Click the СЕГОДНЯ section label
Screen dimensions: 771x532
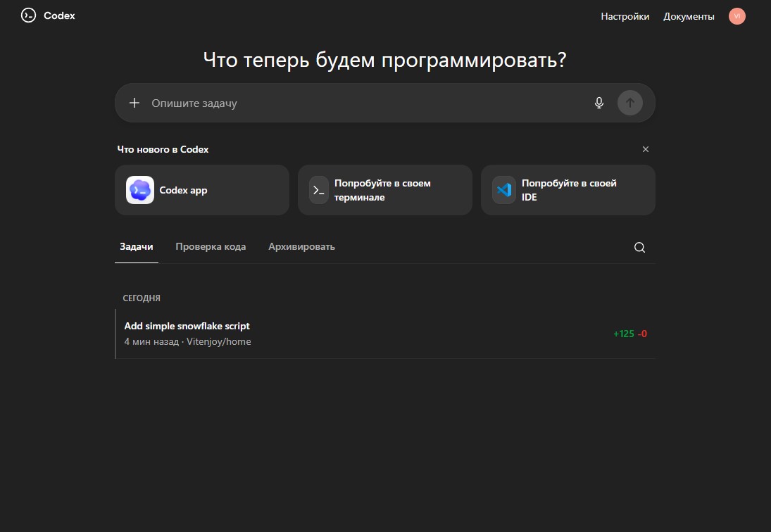pyautogui.click(x=142, y=298)
